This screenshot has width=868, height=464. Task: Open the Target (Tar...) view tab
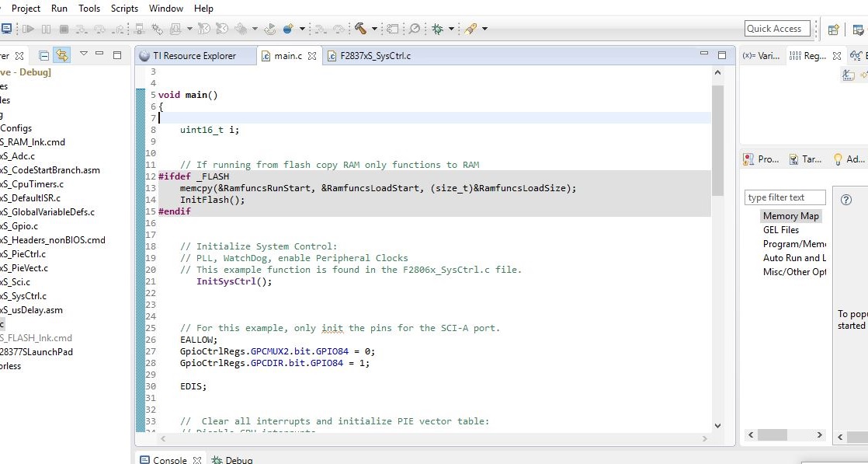coord(806,159)
